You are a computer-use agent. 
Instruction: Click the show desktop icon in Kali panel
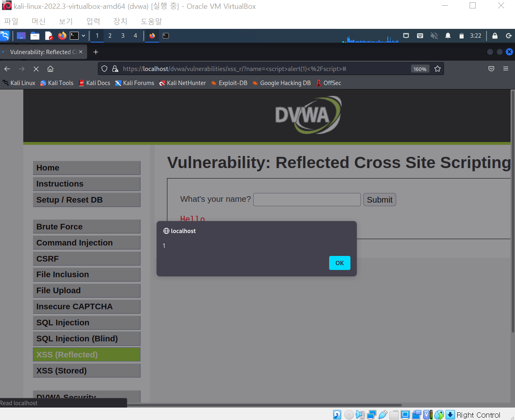[x=21, y=36]
